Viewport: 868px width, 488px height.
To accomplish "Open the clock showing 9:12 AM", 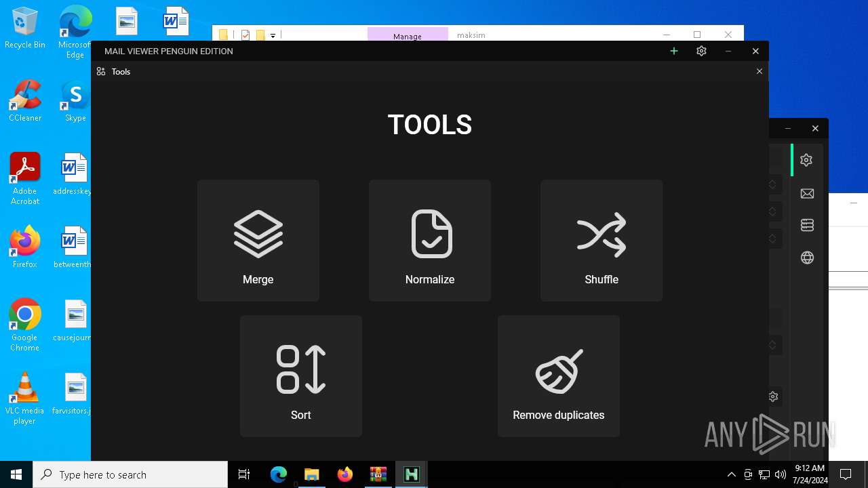I will coord(810,474).
